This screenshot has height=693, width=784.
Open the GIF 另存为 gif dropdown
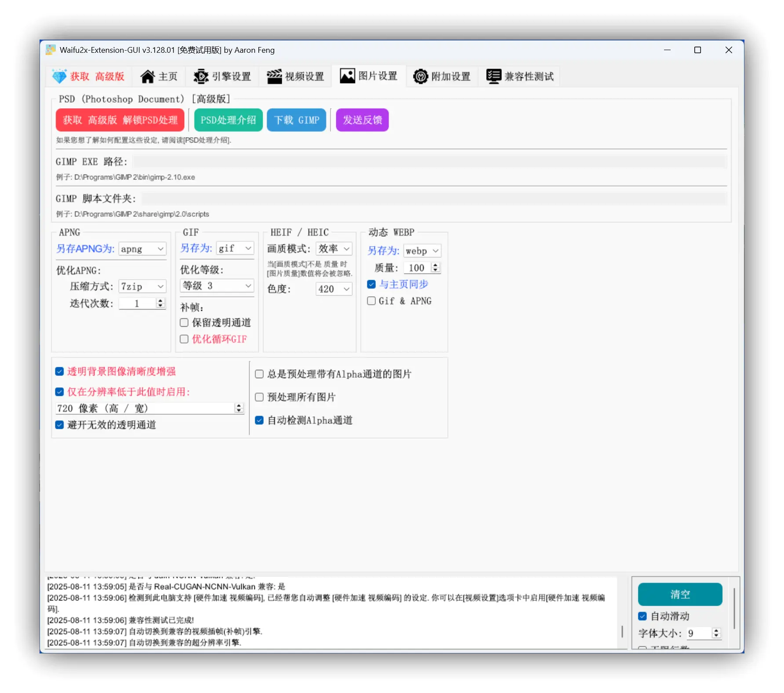(235, 248)
